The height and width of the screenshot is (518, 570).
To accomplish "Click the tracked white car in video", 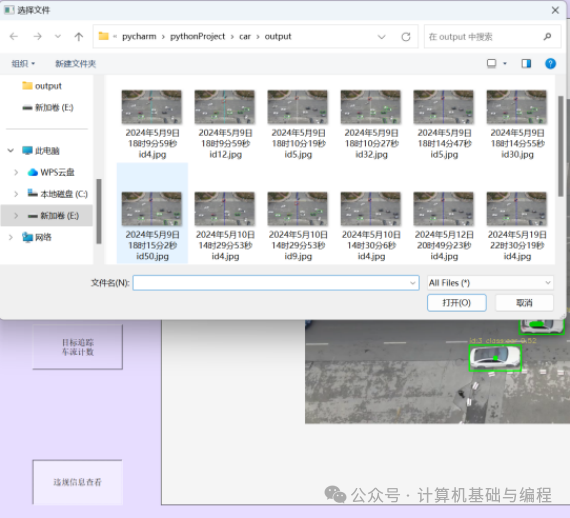I will coord(495,358).
